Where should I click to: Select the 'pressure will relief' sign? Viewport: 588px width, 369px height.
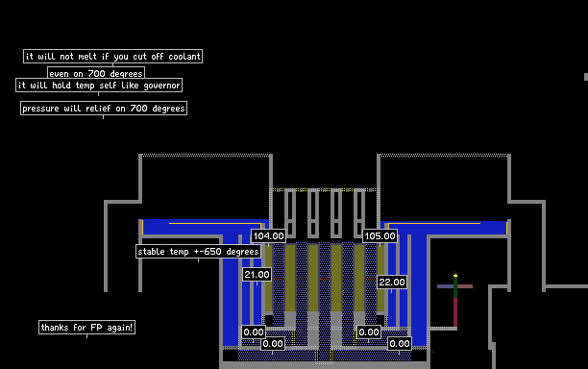coord(104,109)
